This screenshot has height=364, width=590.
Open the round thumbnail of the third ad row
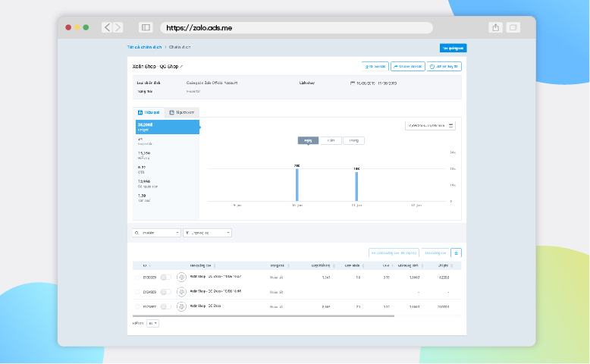coord(181,307)
